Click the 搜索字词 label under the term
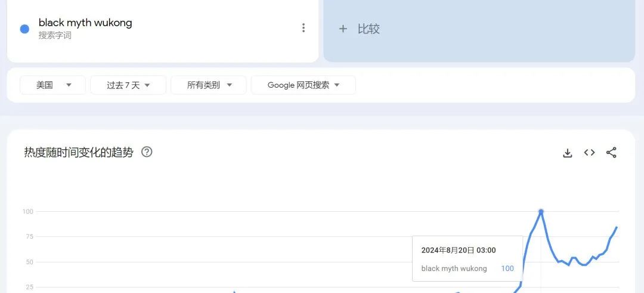Screen dimensions: 644x293 [x=55, y=36]
